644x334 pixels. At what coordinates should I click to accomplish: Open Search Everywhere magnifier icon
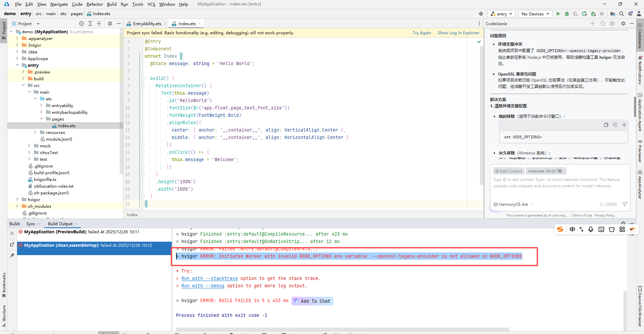click(622, 14)
